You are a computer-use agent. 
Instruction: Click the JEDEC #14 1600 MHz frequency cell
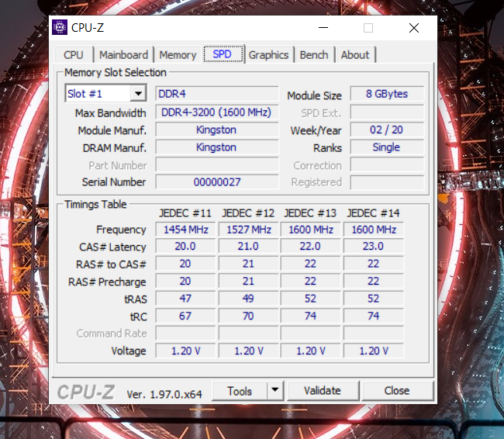click(374, 230)
